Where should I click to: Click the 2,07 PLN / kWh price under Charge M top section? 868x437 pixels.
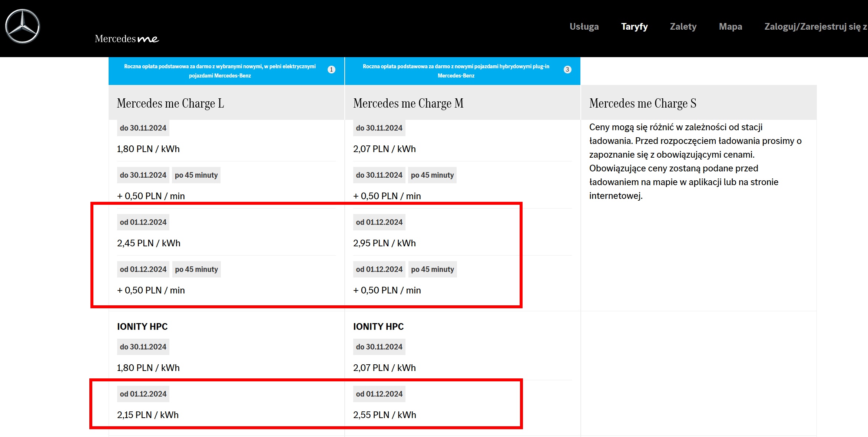[384, 149]
